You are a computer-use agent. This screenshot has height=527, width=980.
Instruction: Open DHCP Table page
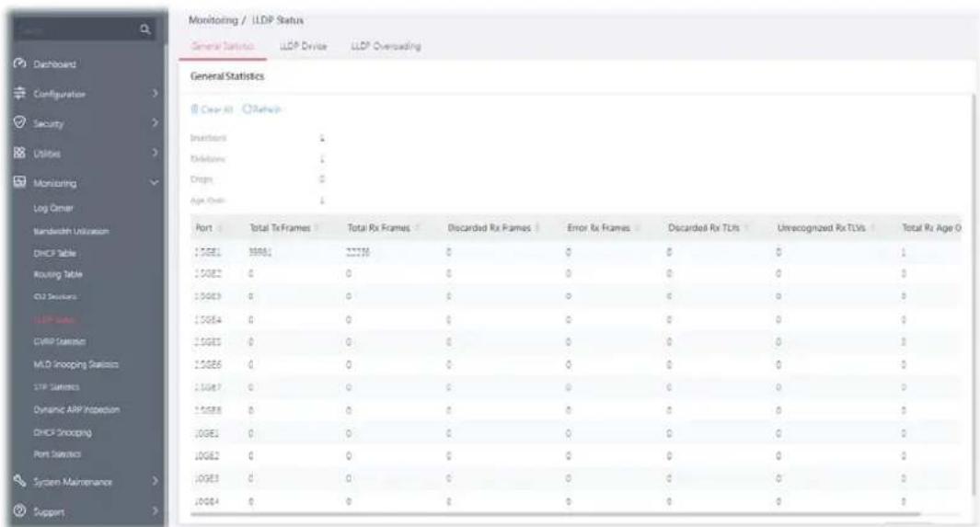54,253
